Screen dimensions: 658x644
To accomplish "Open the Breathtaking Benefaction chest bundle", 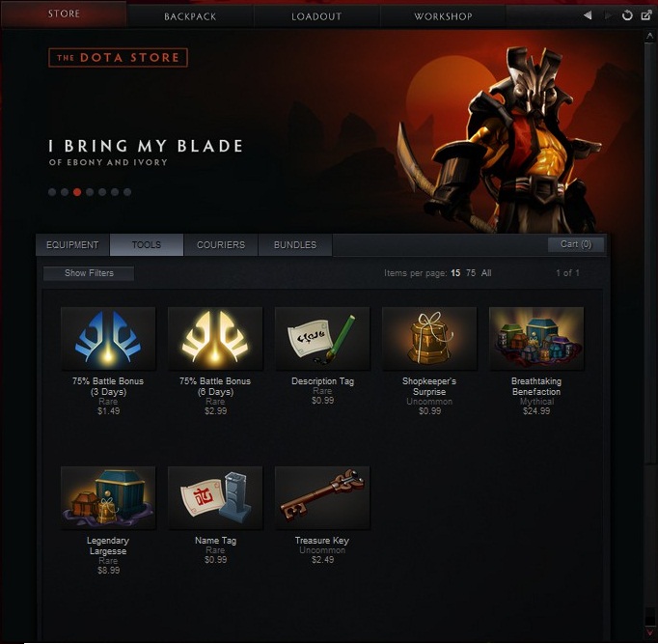I will coord(536,338).
